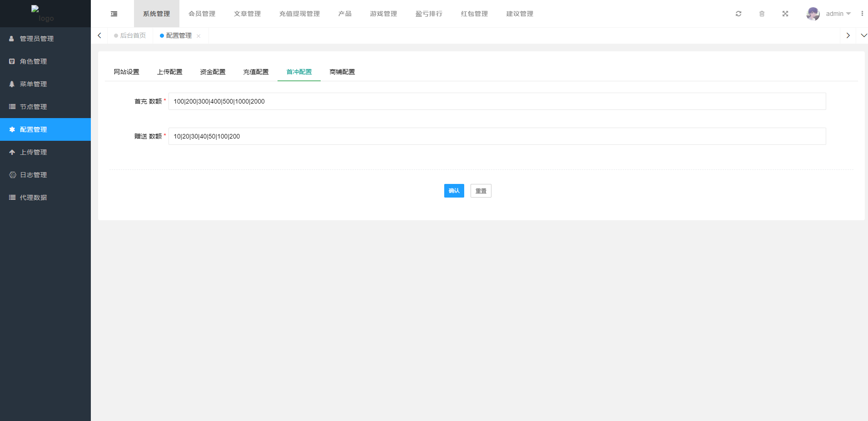Toggle fullscreen using the expand icon

pos(785,14)
